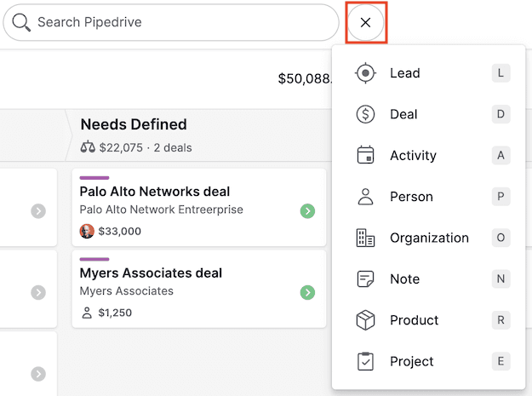This screenshot has width=532, height=396.
Task: Click green arrow on Myers Associates deal
Action: pos(308,292)
